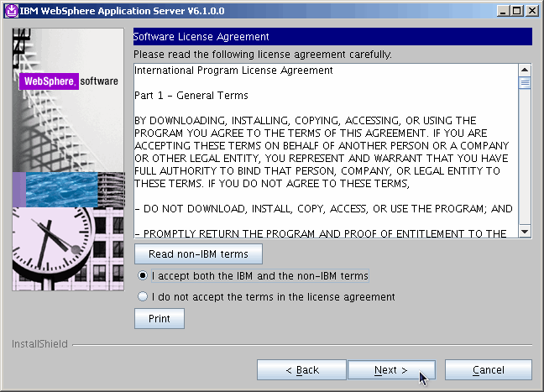Close the installer window with the X button
The width and height of the screenshot is (544, 392).
[x=532, y=11]
